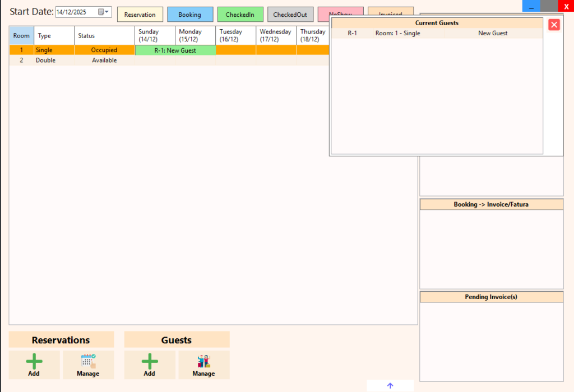Click the R-1: New Guest booking bar

tap(175, 50)
